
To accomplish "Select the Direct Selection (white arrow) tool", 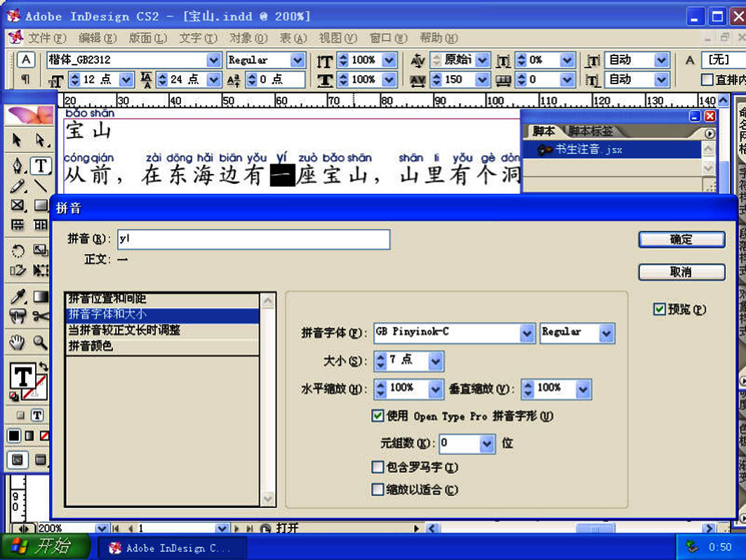I will [x=40, y=140].
